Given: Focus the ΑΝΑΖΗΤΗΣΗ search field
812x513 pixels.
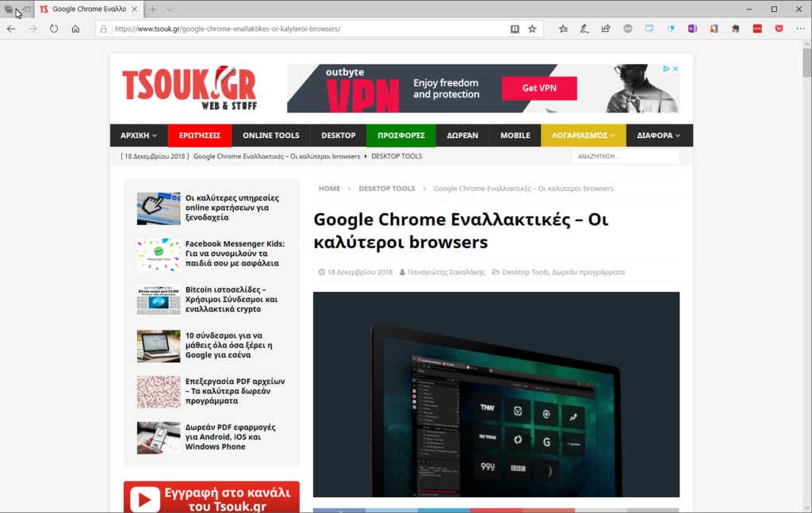Looking at the screenshot, I should coord(626,156).
